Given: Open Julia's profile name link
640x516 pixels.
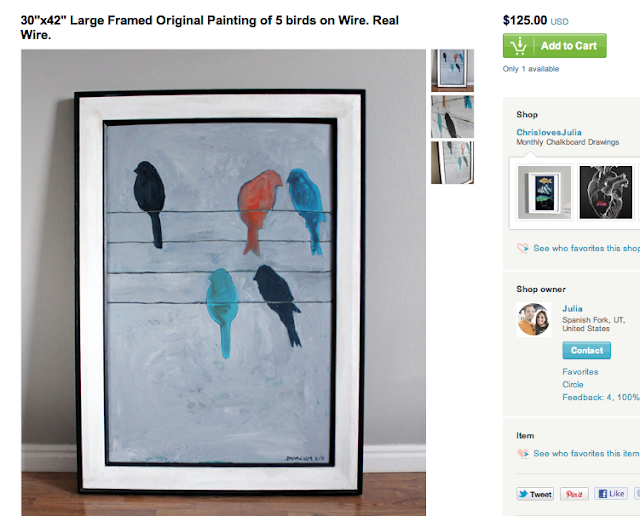Looking at the screenshot, I should tap(572, 309).
